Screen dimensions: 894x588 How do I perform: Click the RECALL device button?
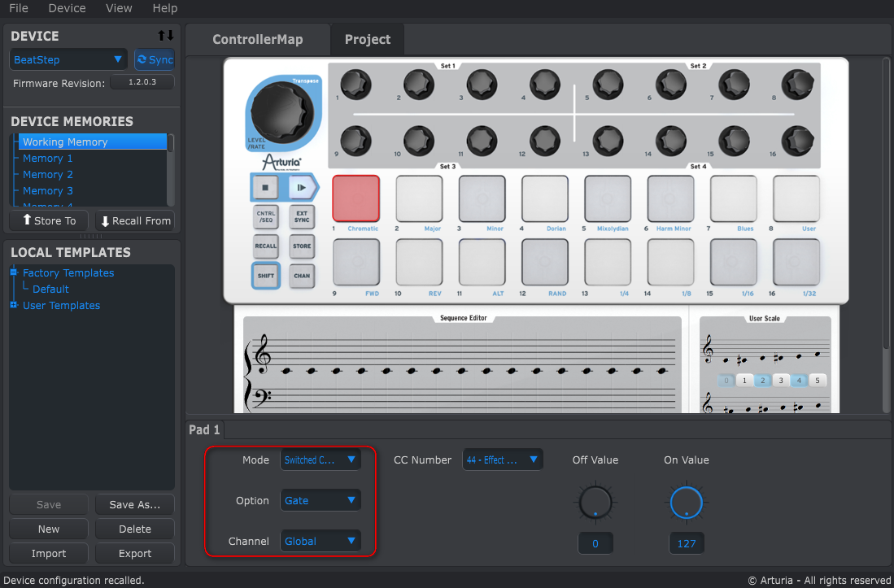point(266,246)
